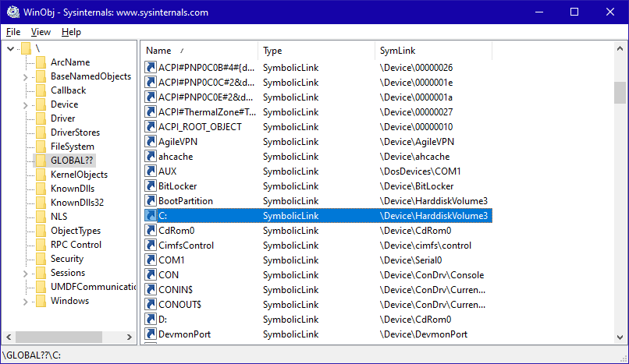
Task: Click the DevmonPort entry icon
Action: click(x=151, y=334)
